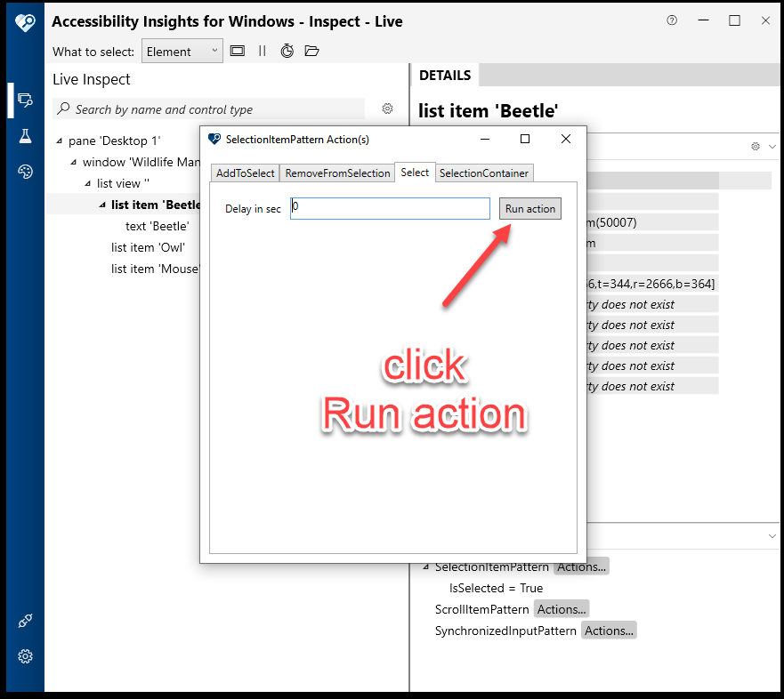Collapse the pane 'Desktop 1' tree node

60,141
